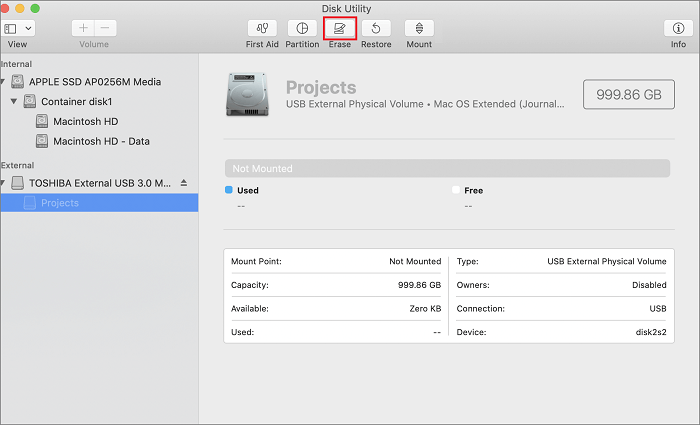
Task: Mount the selected volume
Action: 419,29
